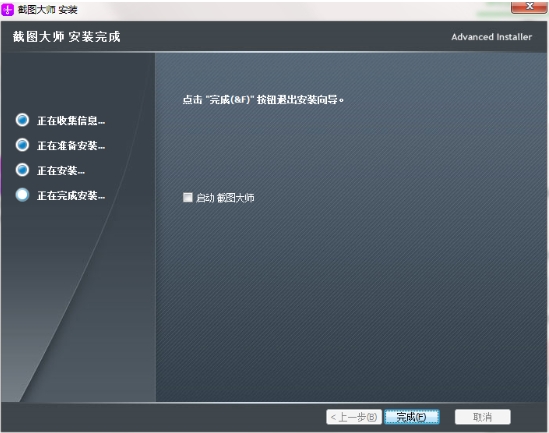This screenshot has width=549, height=433.
Task: Select the 正在完成安装... step label
Action: [71, 196]
